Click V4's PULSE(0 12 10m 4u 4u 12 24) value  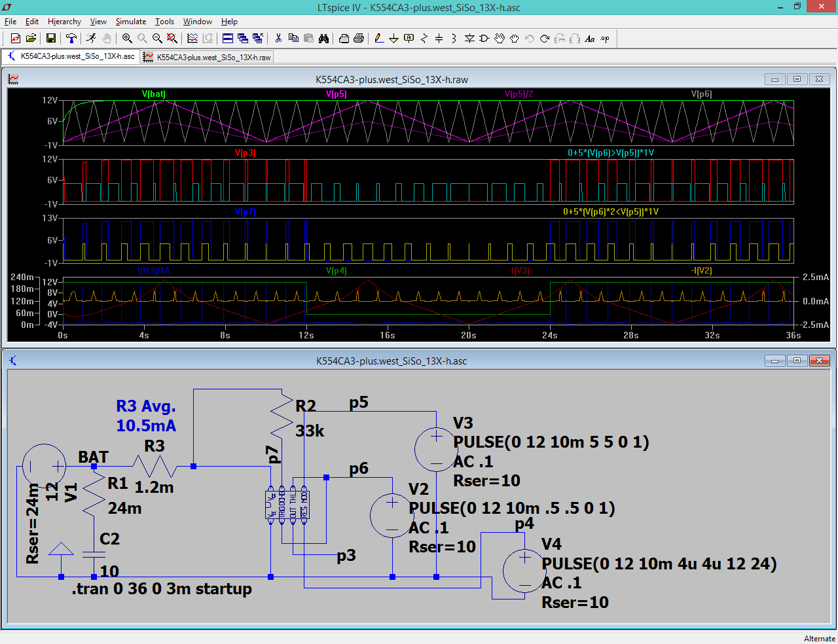[659, 563]
